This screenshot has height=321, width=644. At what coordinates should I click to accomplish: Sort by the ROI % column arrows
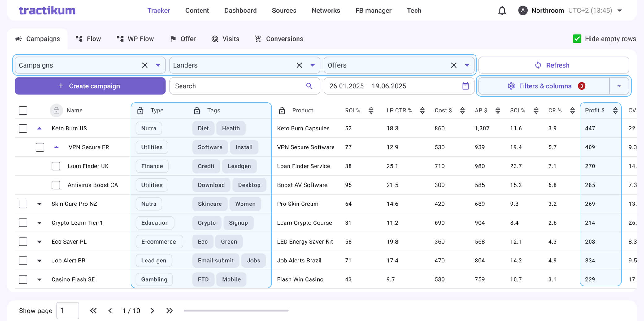[x=371, y=110]
